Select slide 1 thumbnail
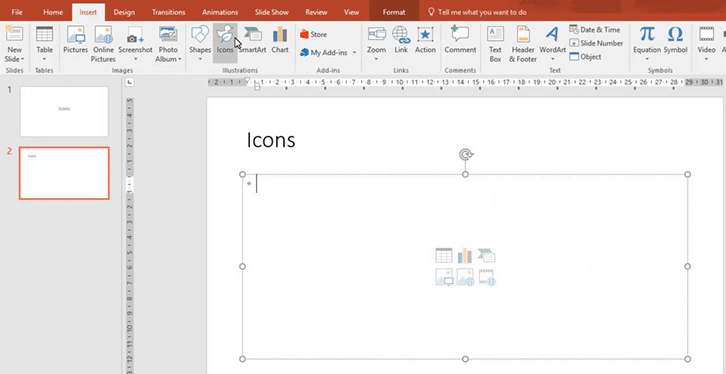Viewport: 726px width, 374px height. tap(64, 112)
